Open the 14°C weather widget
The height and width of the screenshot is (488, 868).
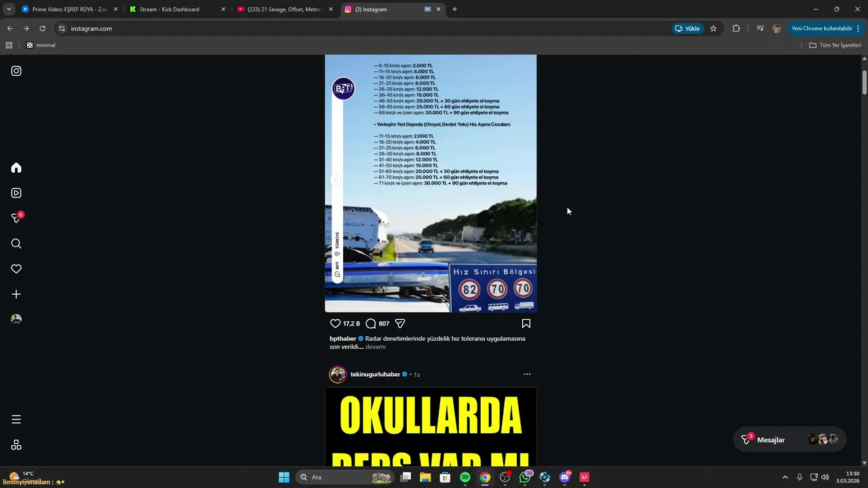point(20,476)
